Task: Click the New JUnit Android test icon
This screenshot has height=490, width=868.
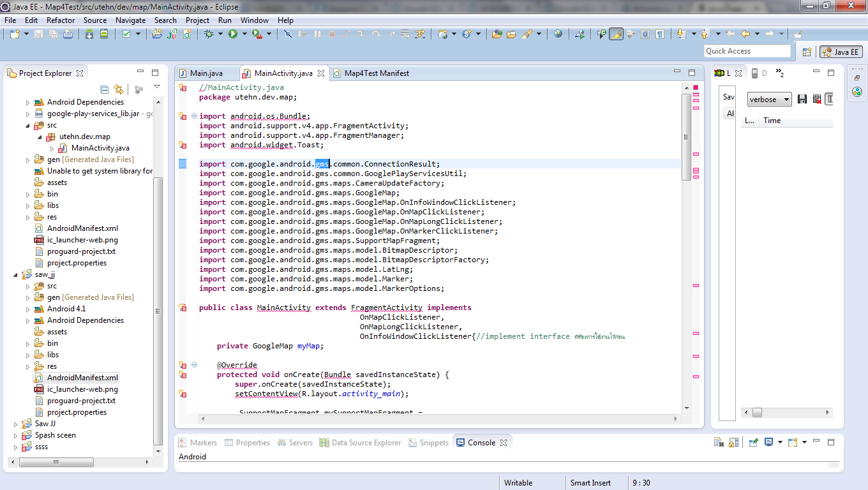Action: 172,34
